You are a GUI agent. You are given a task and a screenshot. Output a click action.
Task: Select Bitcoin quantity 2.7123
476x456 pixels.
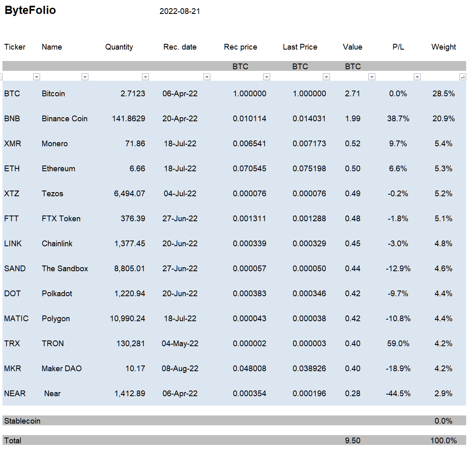133,93
